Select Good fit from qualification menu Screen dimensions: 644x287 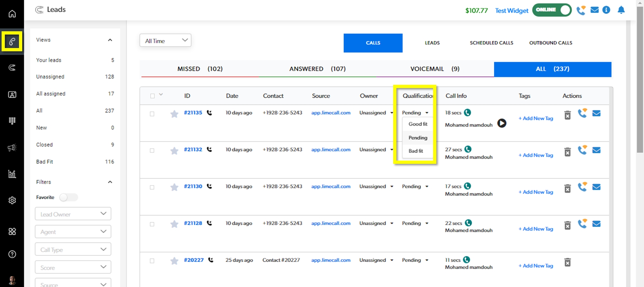(x=418, y=124)
